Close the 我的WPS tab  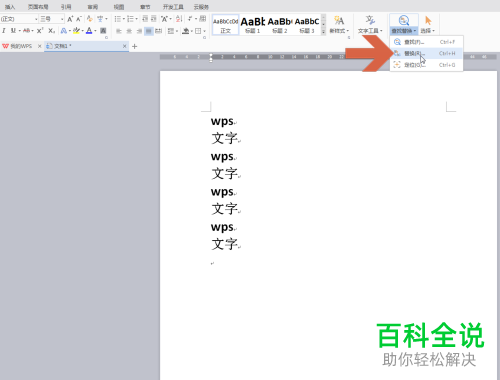point(39,46)
